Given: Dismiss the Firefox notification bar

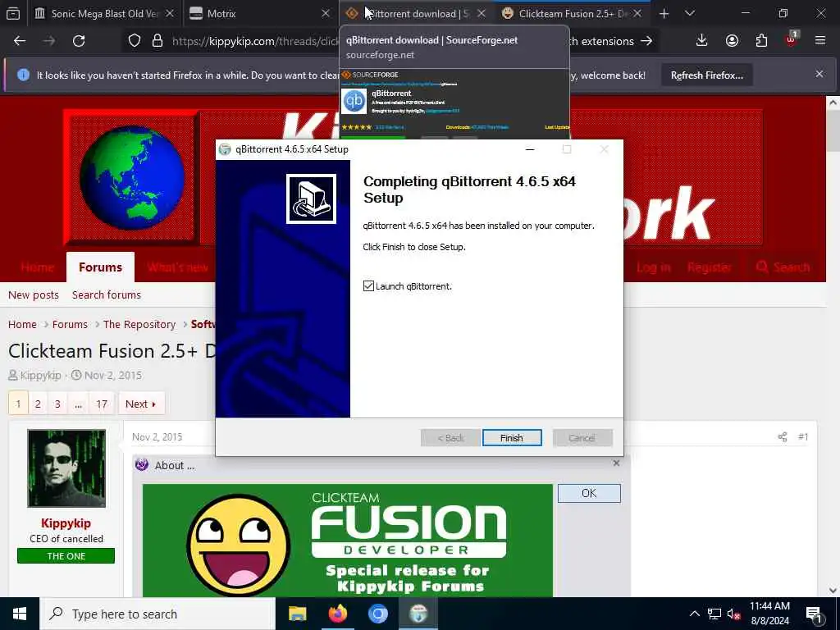Looking at the screenshot, I should 819,75.
